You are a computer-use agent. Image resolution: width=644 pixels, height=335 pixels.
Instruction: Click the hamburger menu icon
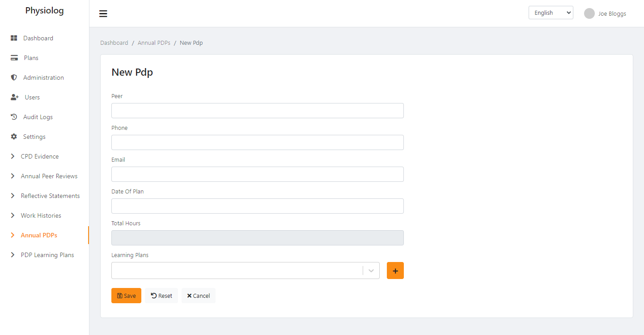coord(103,13)
